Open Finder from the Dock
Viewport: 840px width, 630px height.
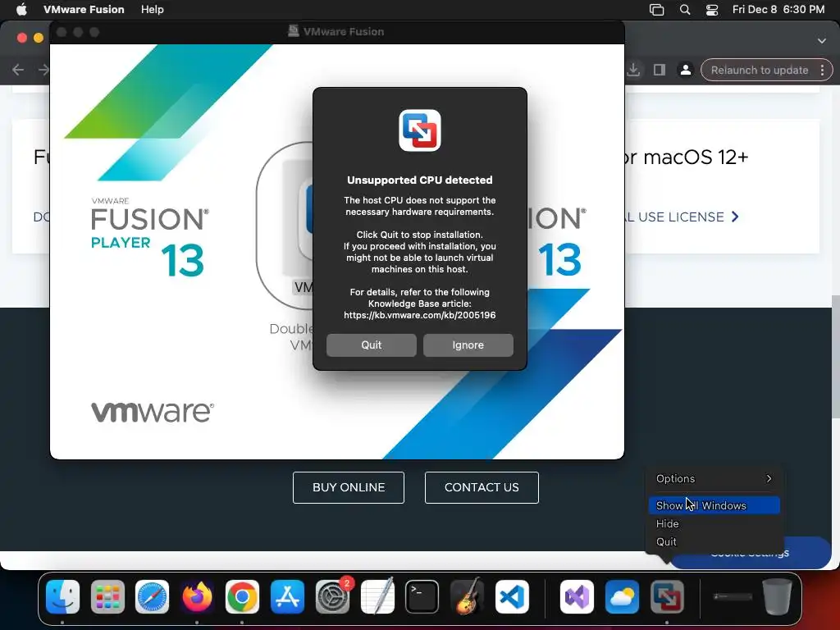62,596
